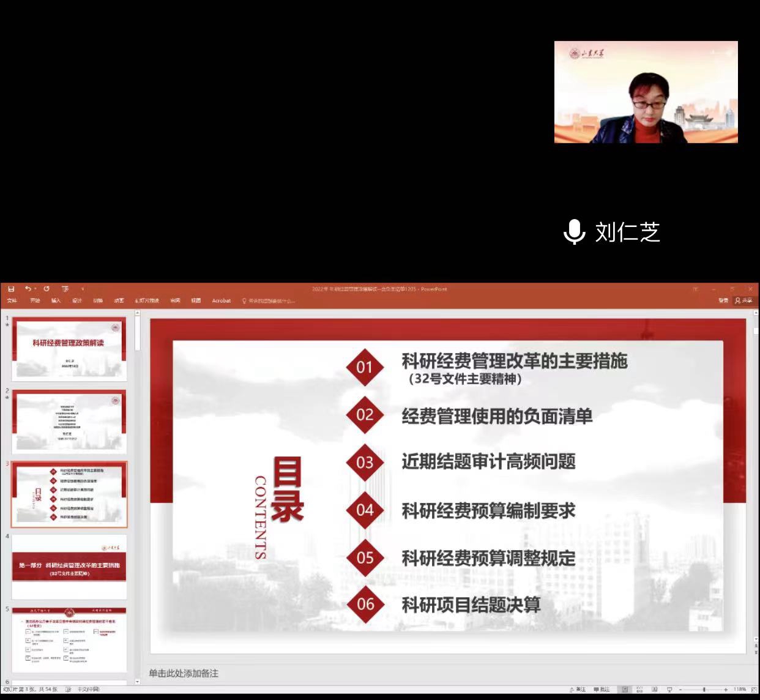Click the Redo/Repeat icon
The image size is (760, 700).
[47, 289]
